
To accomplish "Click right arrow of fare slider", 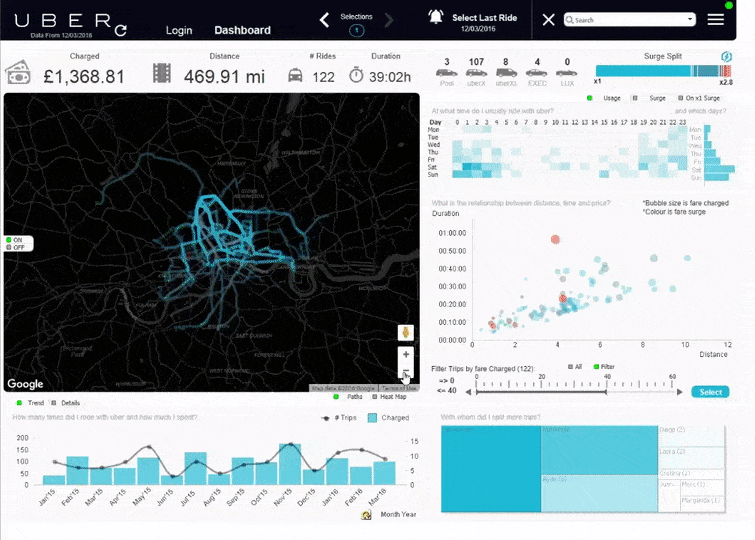I will click(x=679, y=392).
